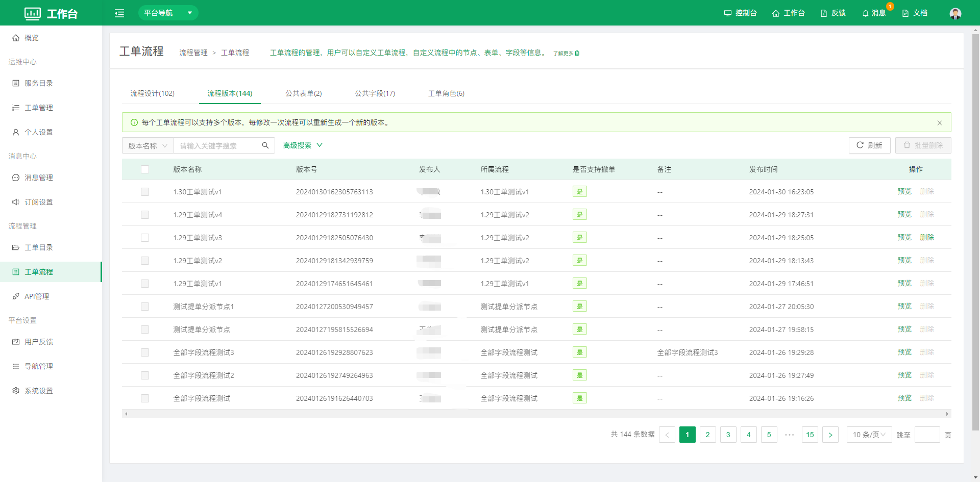980x482 pixels.
Task: Open 文档 in the top bar
Action: click(x=915, y=13)
